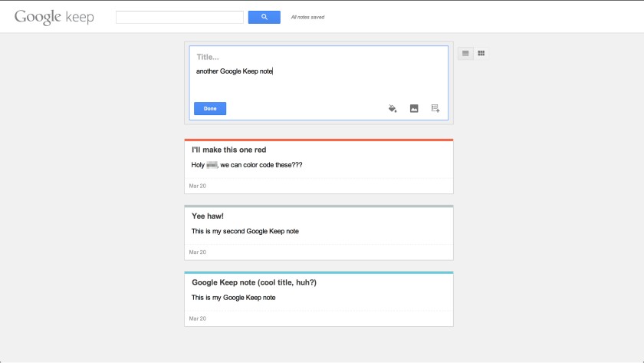Click Mar 20 date on Yee haw! note

click(198, 252)
